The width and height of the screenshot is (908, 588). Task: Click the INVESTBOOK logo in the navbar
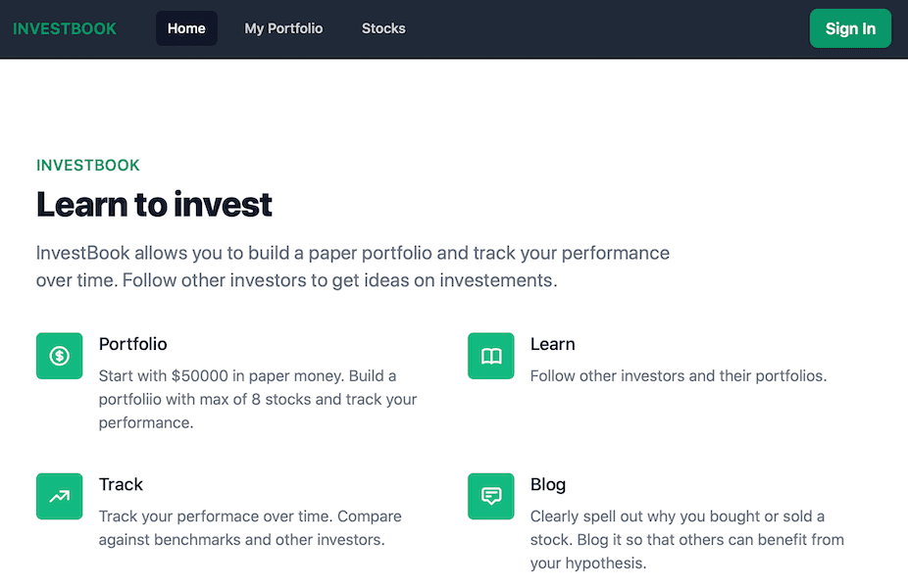pos(65,28)
